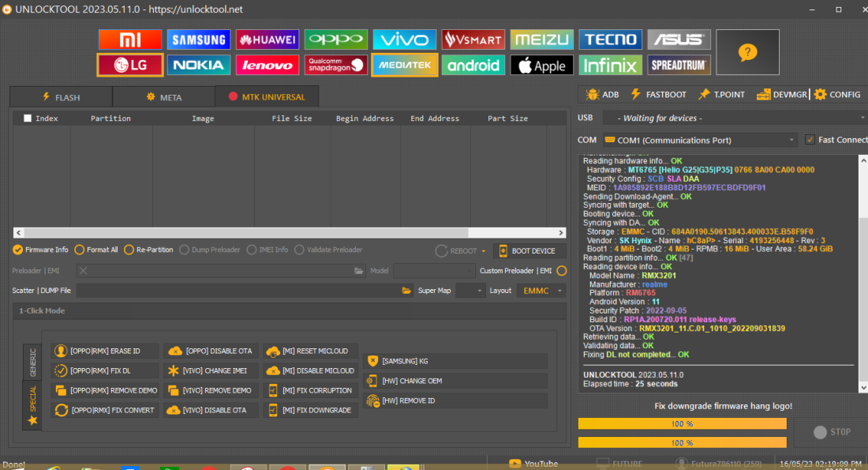Open the Lenovo brand section
868x470 pixels.
[268, 65]
